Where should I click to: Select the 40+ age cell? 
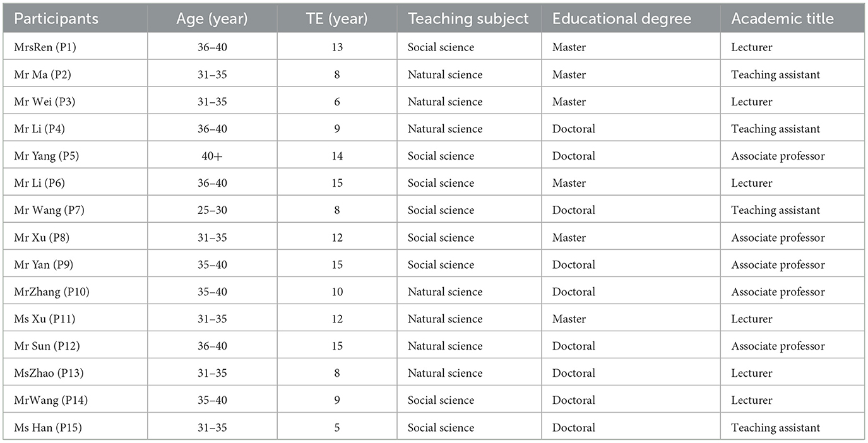(x=212, y=156)
